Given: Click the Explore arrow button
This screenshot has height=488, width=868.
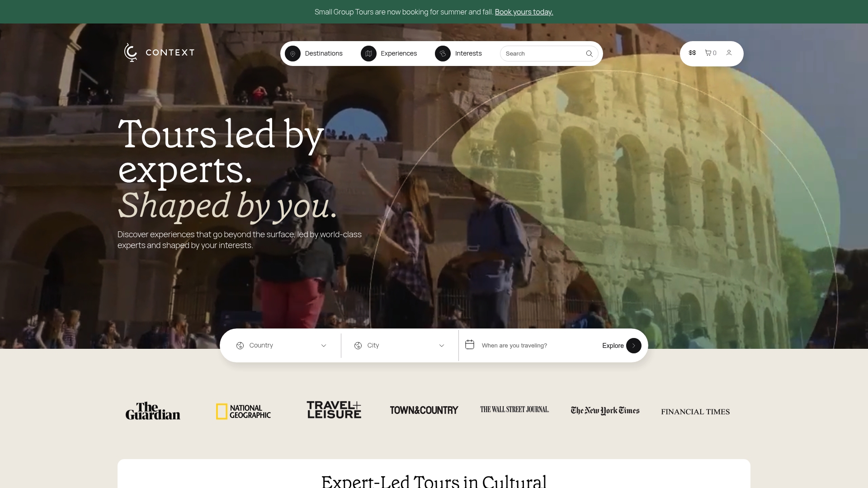Looking at the screenshot, I should [x=633, y=346].
